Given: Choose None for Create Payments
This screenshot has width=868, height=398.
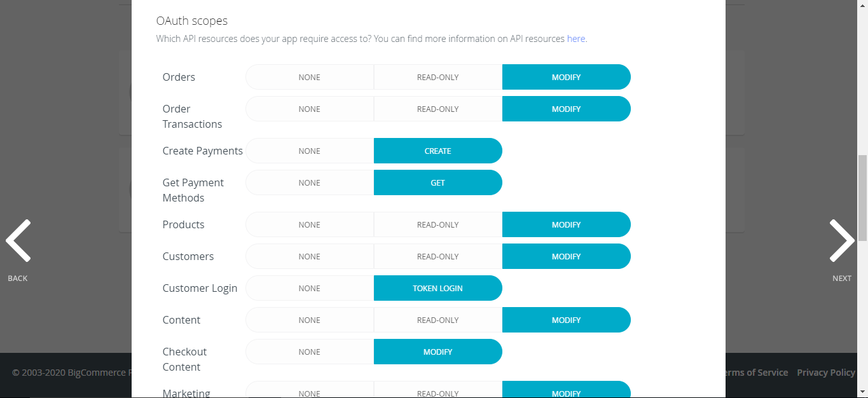Looking at the screenshot, I should click(x=310, y=151).
